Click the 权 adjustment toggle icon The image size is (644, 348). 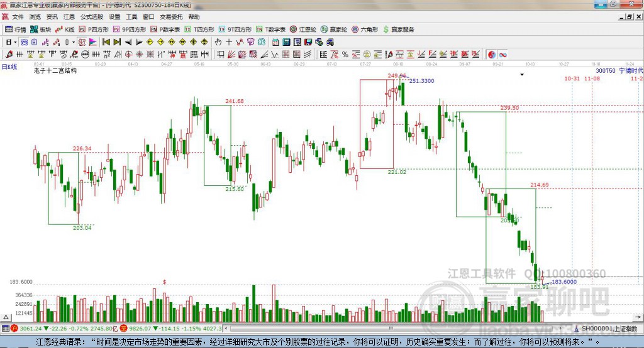[82, 42]
